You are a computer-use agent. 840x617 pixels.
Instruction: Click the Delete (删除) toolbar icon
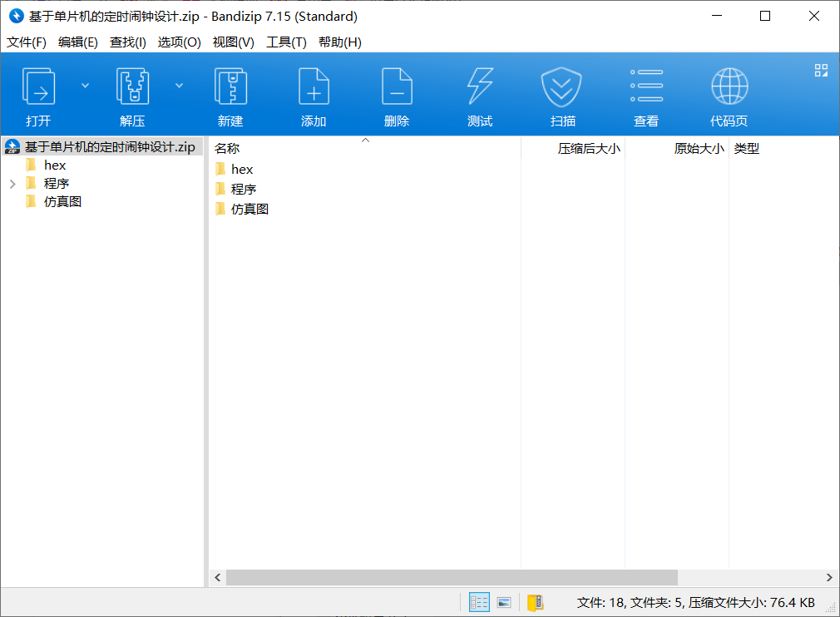pyautogui.click(x=397, y=86)
